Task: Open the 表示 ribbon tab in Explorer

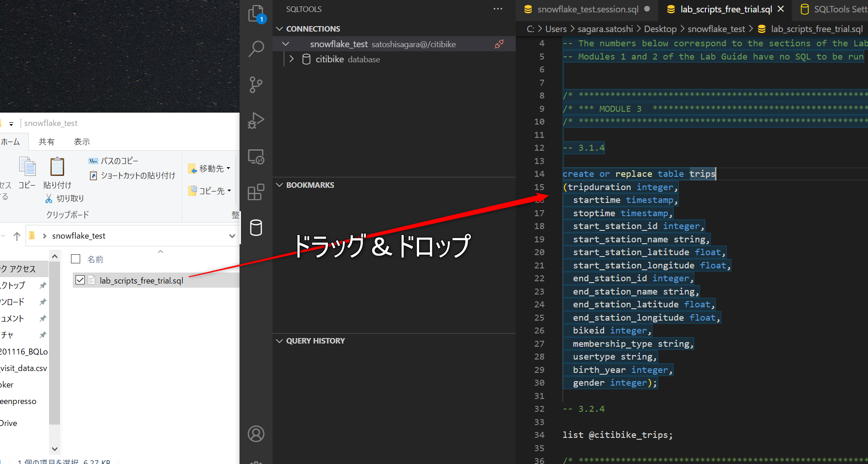Action: (x=82, y=141)
